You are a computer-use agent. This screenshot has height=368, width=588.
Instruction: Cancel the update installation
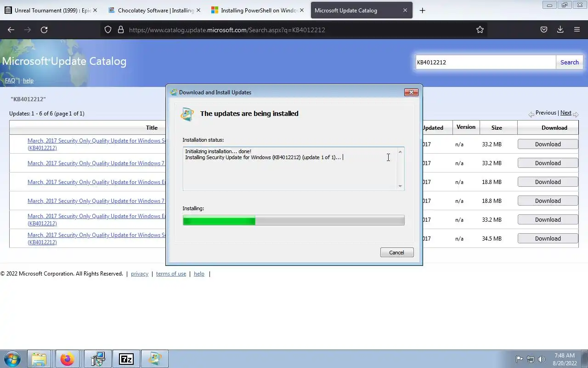tap(396, 252)
